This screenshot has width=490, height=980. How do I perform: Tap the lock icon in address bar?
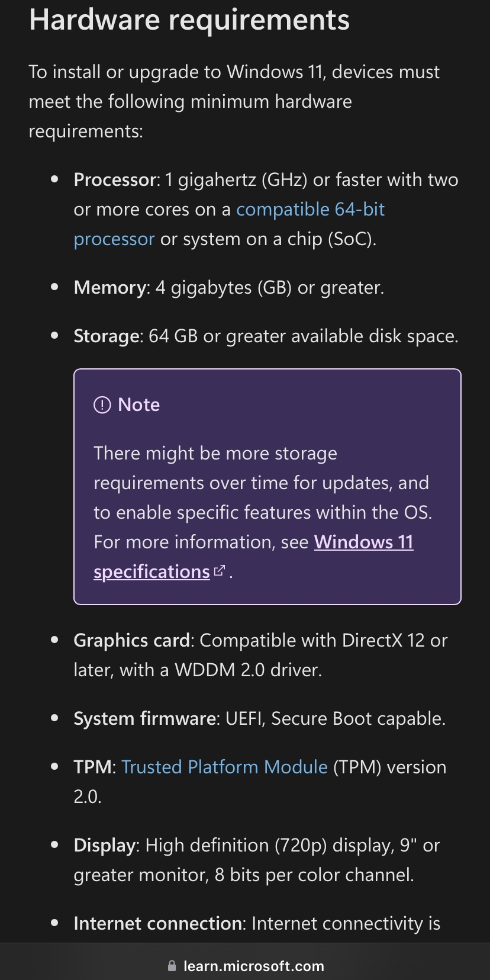coord(172,966)
